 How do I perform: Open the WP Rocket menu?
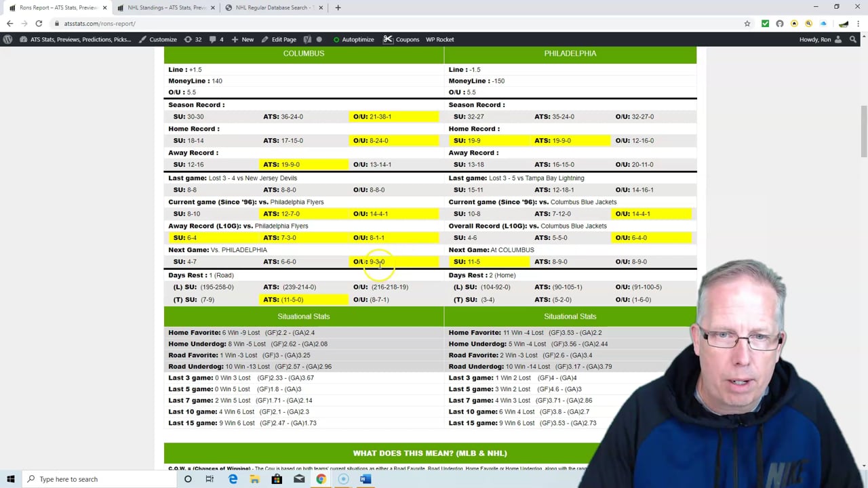coord(439,39)
